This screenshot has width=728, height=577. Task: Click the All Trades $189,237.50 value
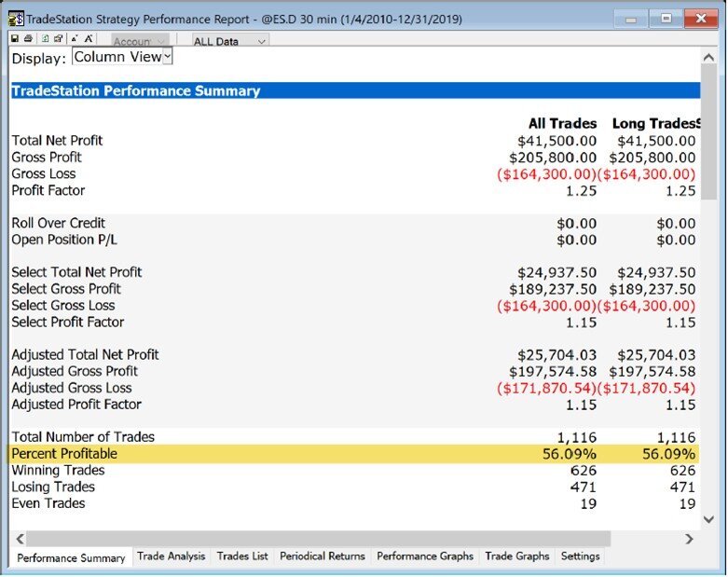click(553, 290)
